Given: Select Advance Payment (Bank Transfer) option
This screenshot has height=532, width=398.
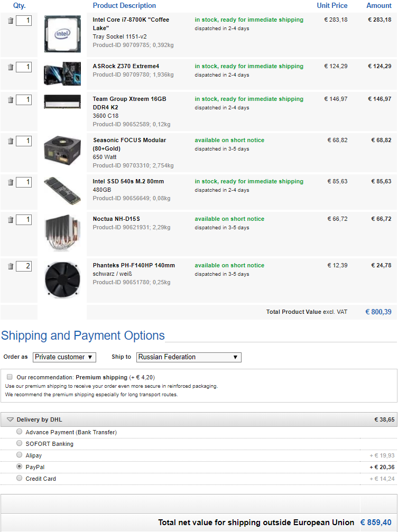Looking at the screenshot, I should pos(20,432).
